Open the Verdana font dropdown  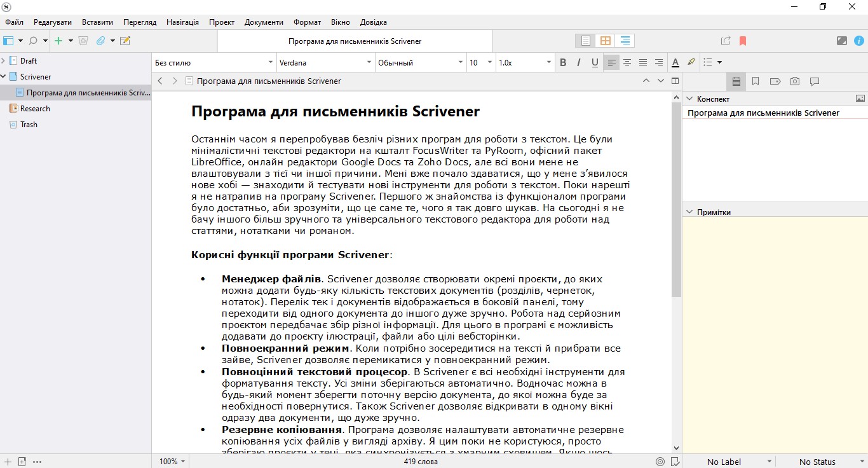coord(326,62)
